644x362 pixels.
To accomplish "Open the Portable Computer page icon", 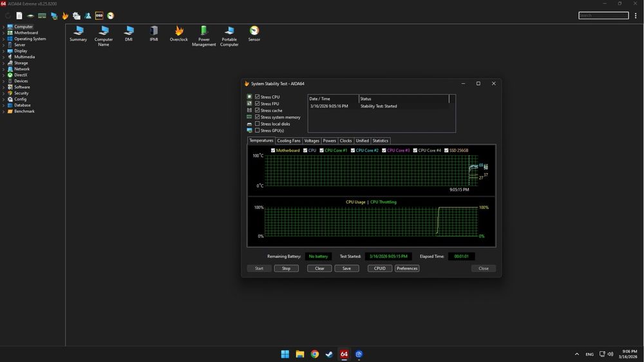I will point(229,35).
